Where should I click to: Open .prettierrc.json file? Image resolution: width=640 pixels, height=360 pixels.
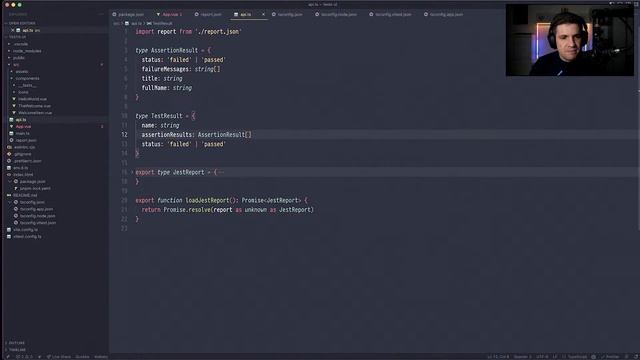click(27, 161)
